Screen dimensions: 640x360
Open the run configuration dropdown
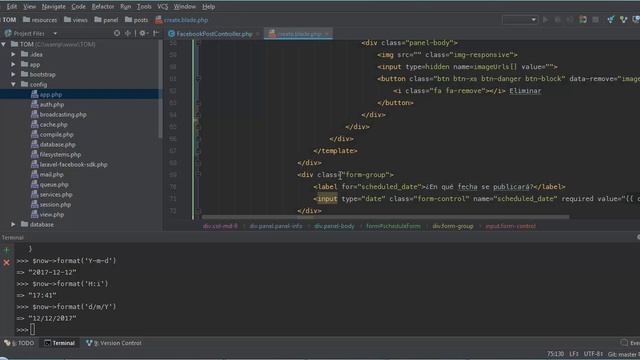(520, 20)
